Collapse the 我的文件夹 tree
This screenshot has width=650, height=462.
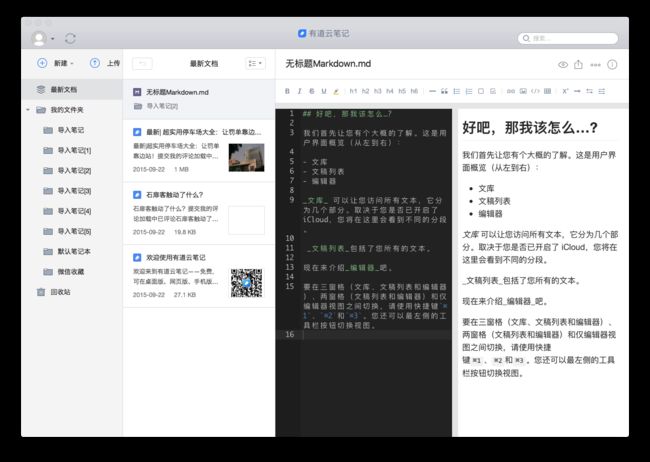[x=28, y=110]
